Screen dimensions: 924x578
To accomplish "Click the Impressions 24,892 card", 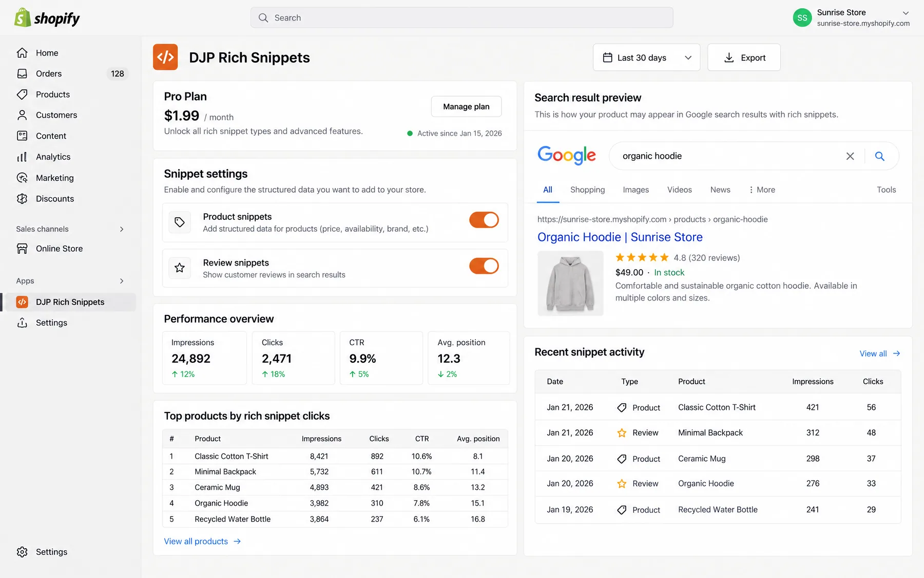I will pyautogui.click(x=204, y=358).
